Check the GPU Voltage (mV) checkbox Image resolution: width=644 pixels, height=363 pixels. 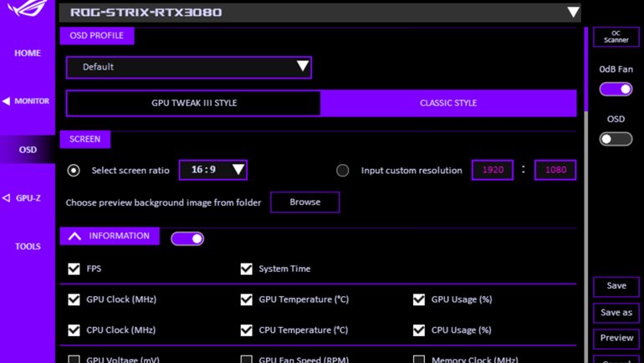click(74, 360)
